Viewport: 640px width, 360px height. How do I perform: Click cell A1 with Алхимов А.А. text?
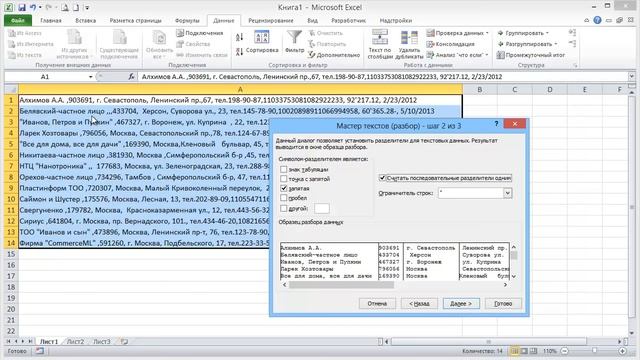point(240,100)
